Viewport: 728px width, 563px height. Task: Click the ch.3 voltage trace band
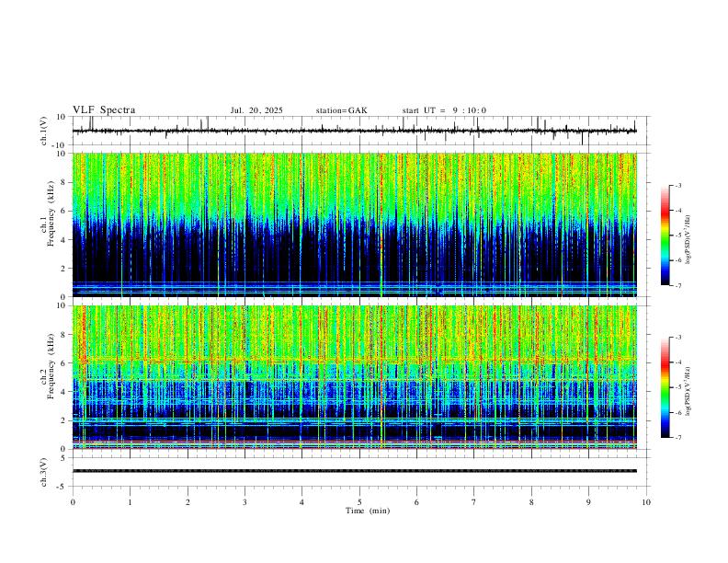click(355, 471)
